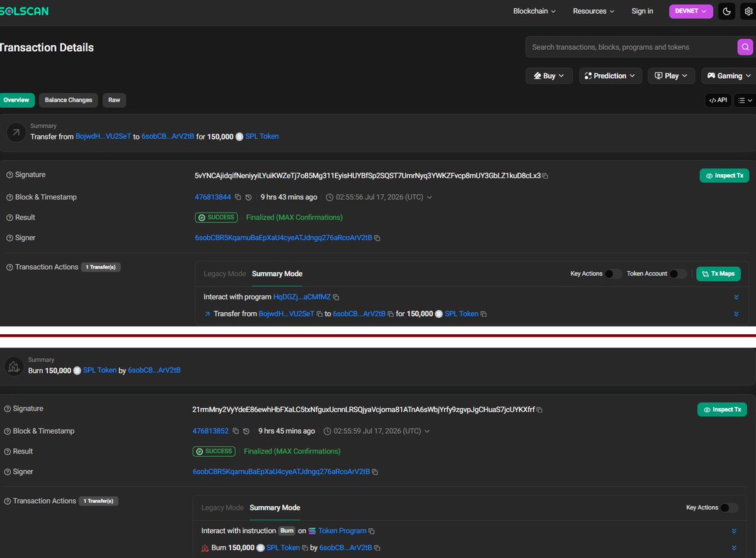Click Inspect Tx for first transaction
This screenshot has height=558, width=756.
(x=724, y=176)
